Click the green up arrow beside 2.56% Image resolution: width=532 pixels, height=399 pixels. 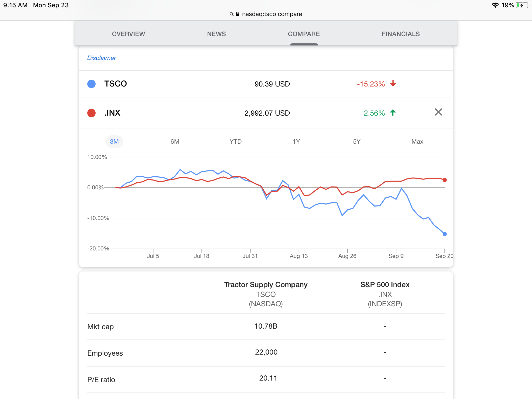[393, 112]
